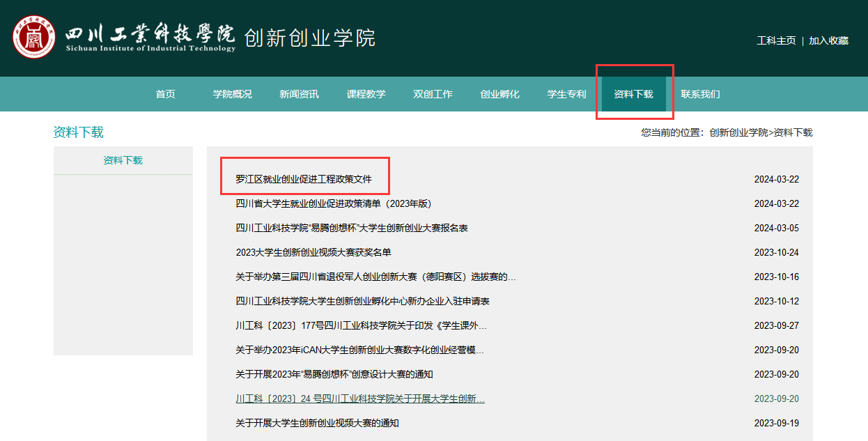Click the university emblem logo icon
The height and width of the screenshot is (441, 868).
tap(33, 37)
